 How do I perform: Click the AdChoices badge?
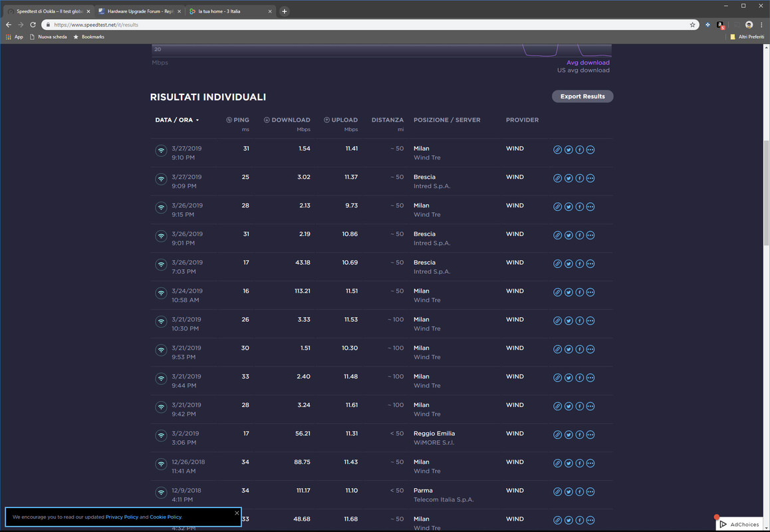[739, 524]
